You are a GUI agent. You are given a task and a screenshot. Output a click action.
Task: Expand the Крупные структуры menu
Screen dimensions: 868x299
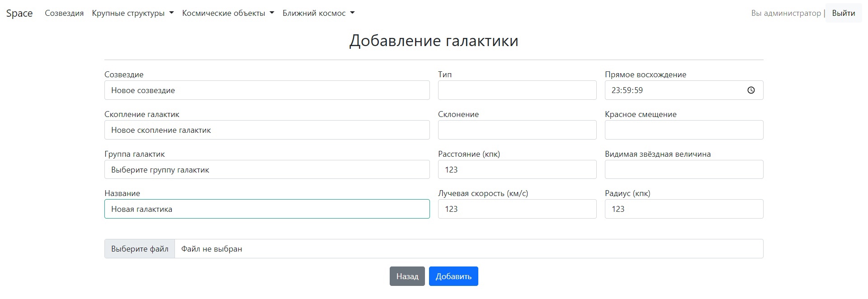[133, 13]
